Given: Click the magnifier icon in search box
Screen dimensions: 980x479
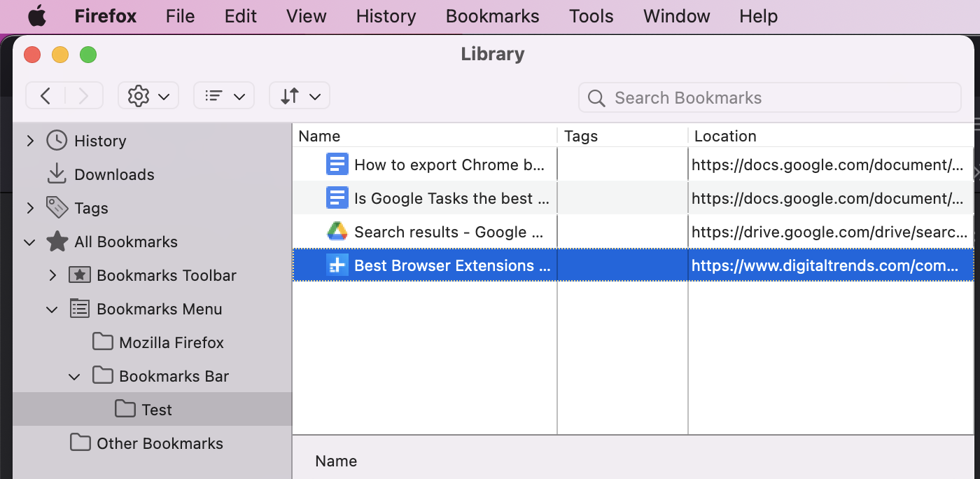Looking at the screenshot, I should tap(596, 98).
